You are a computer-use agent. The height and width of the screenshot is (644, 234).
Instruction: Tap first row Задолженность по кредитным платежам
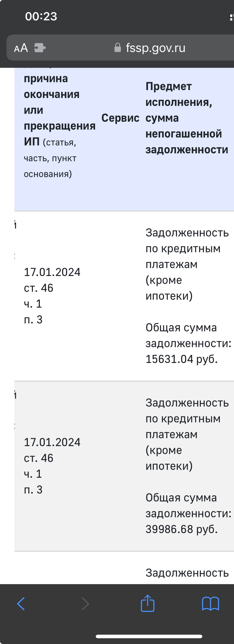pos(187,264)
